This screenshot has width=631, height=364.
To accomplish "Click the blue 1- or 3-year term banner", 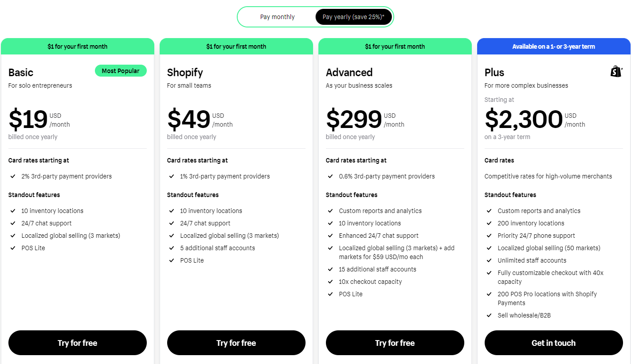I will (x=554, y=46).
